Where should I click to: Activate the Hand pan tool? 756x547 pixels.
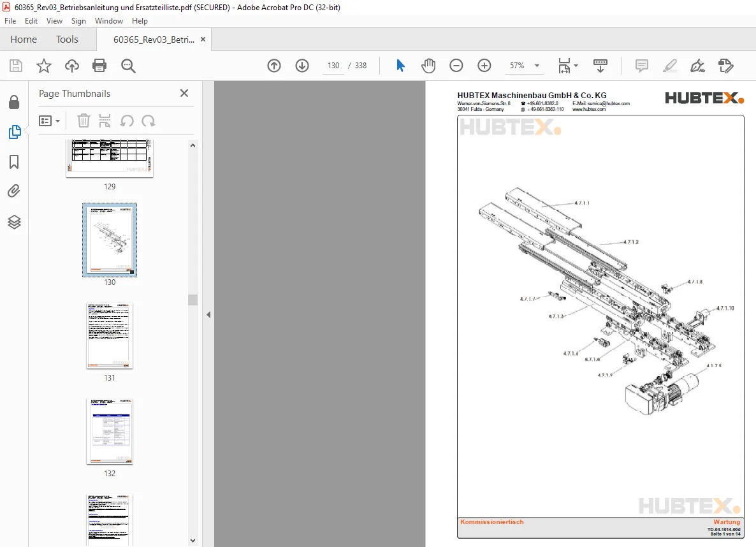[x=428, y=66]
